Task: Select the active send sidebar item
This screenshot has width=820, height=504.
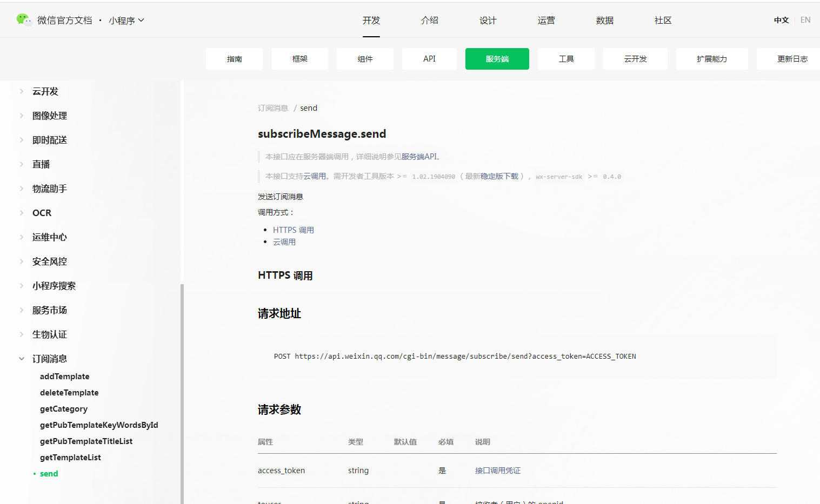Action: [x=49, y=474]
